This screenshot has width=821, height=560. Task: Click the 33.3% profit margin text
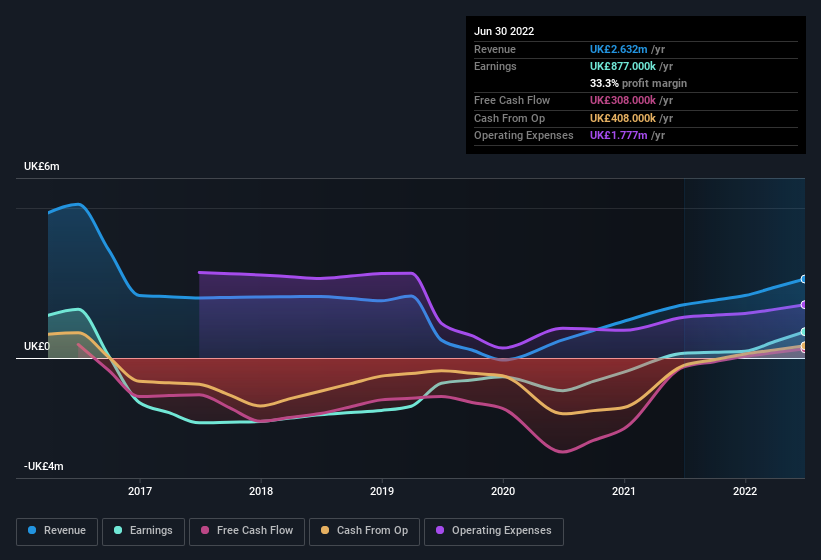click(638, 83)
